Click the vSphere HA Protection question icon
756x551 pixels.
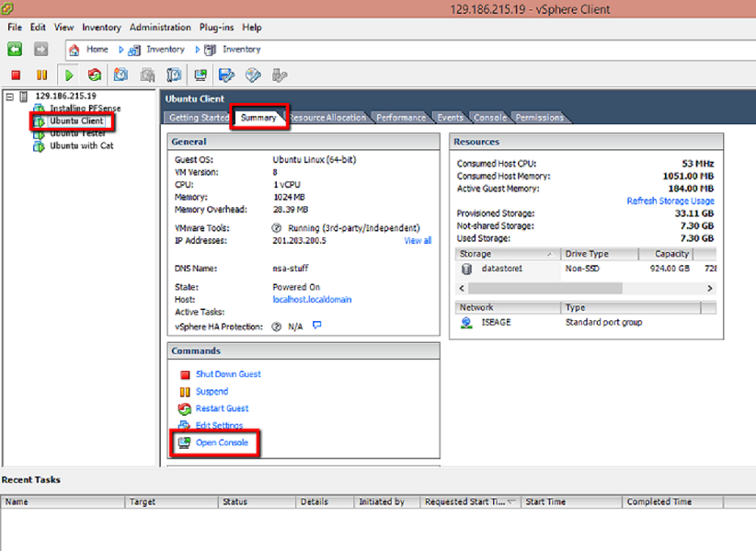point(276,327)
